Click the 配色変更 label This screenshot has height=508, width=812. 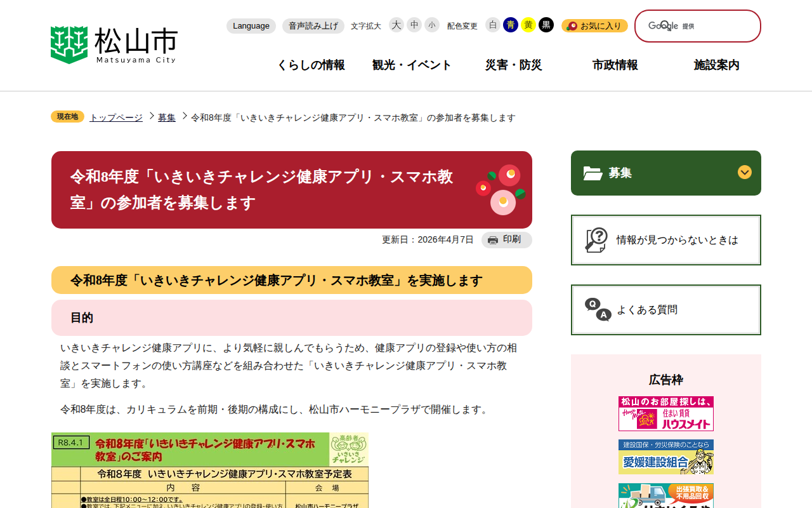pyautogui.click(x=462, y=26)
